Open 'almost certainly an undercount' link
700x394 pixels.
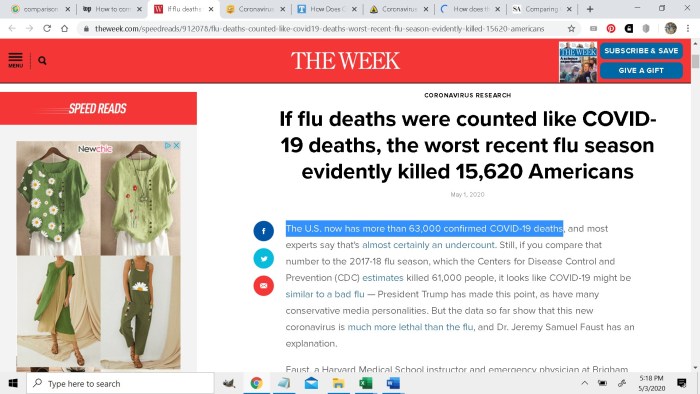428,245
